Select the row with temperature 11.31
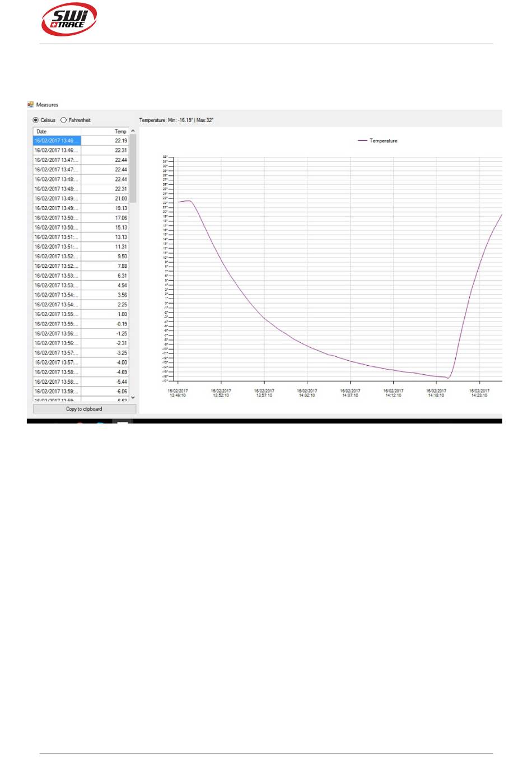 [81, 246]
